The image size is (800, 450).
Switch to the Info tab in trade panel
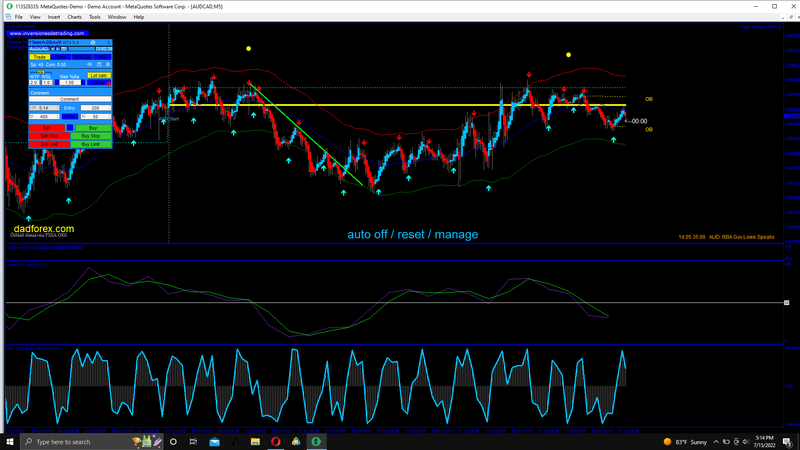[x=102, y=57]
